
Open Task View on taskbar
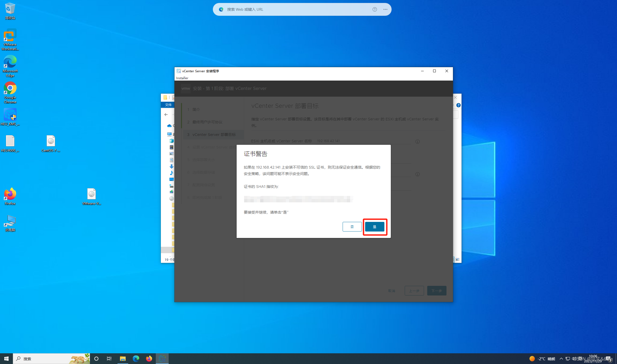pyautogui.click(x=109, y=358)
